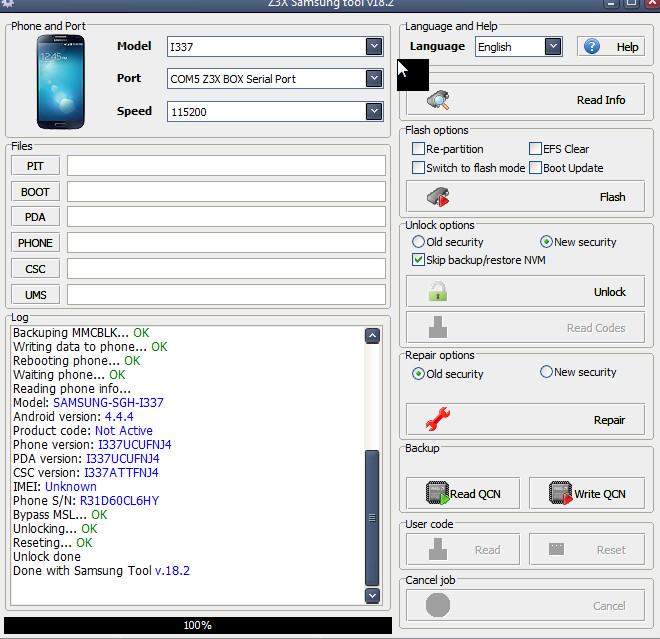Enable the EFS Clear checkbox
The image size is (660, 639).
535,149
